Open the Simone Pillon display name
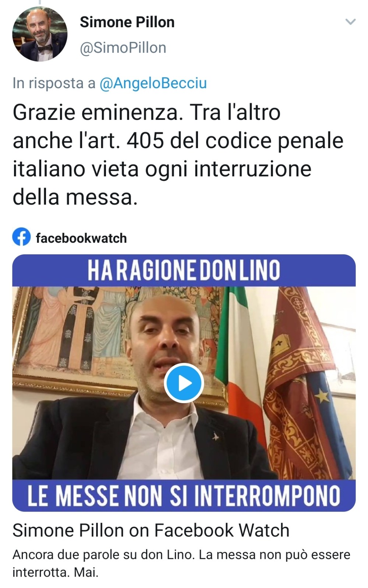368x588 pixels. tap(127, 22)
